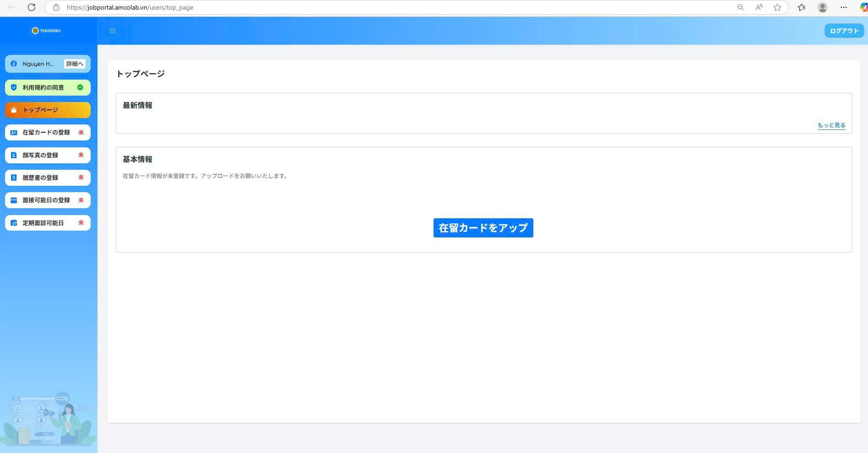Add page to favorites with star icon
Image resolution: width=868 pixels, height=453 pixels.
coord(777,7)
